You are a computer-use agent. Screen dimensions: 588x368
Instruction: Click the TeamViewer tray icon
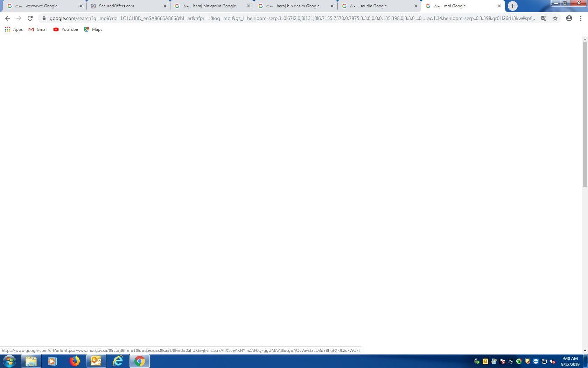(x=536, y=361)
